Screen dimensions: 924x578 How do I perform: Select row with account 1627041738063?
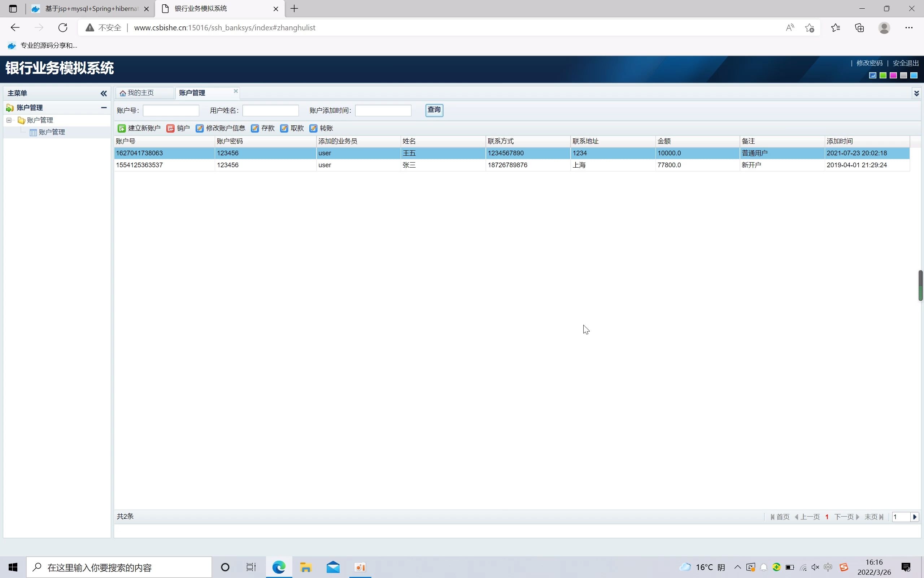(512, 153)
